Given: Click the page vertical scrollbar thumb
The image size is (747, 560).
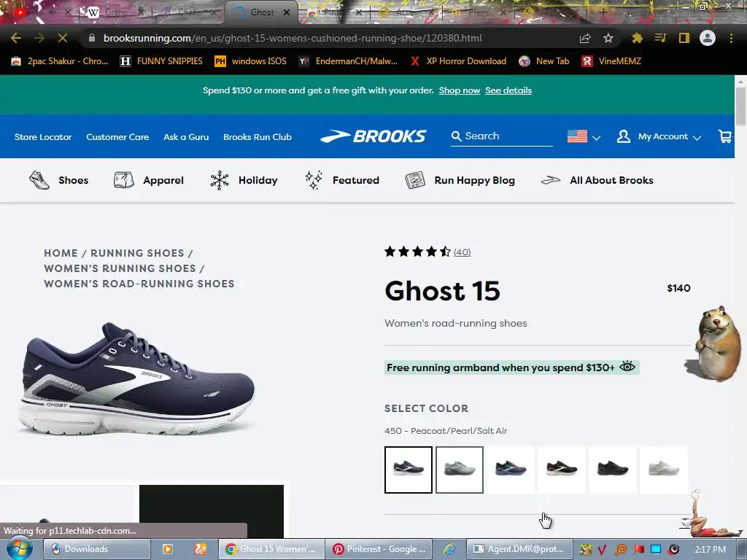Looking at the screenshot, I should point(741,106).
